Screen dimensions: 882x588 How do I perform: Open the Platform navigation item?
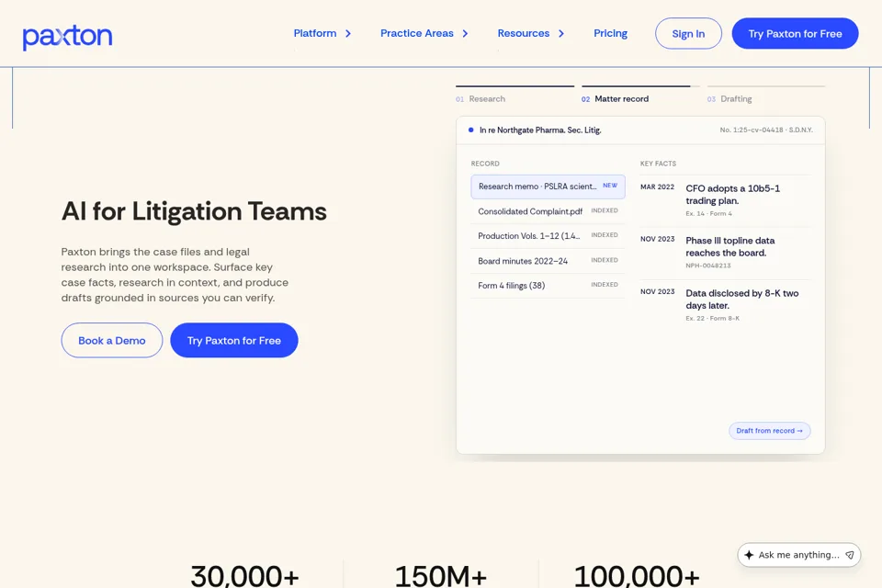[315, 33]
